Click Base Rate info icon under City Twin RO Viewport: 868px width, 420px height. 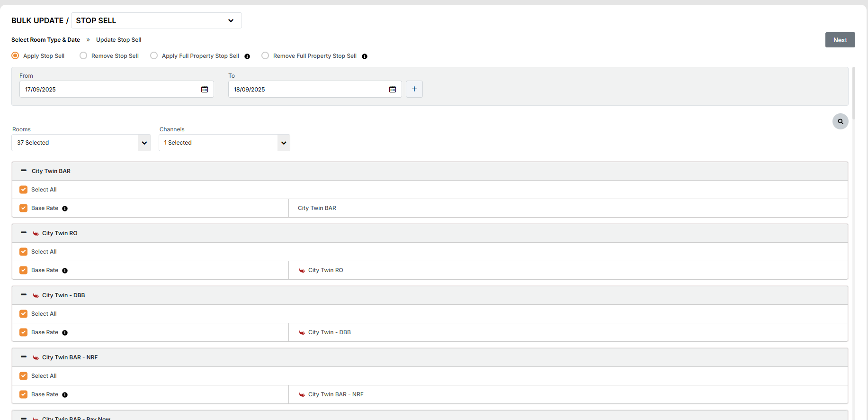click(x=65, y=271)
